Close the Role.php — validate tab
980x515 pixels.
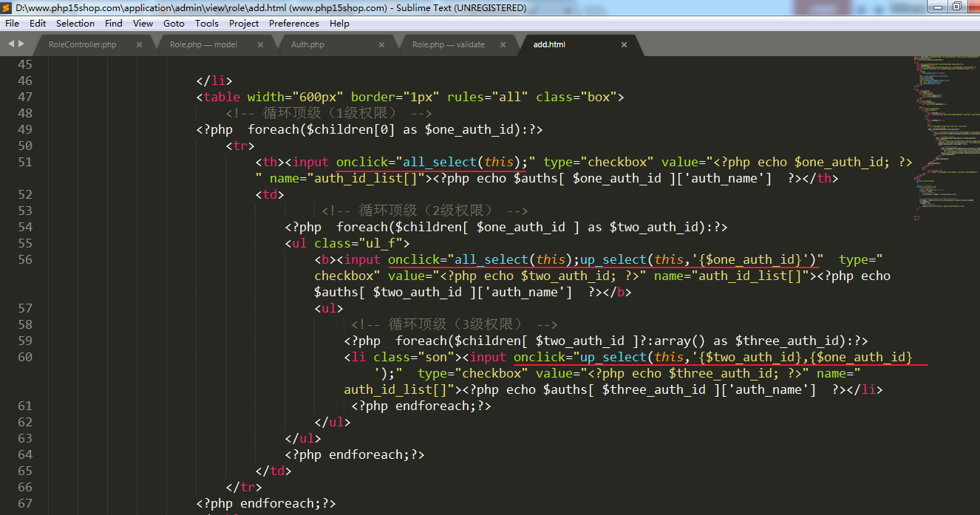503,45
